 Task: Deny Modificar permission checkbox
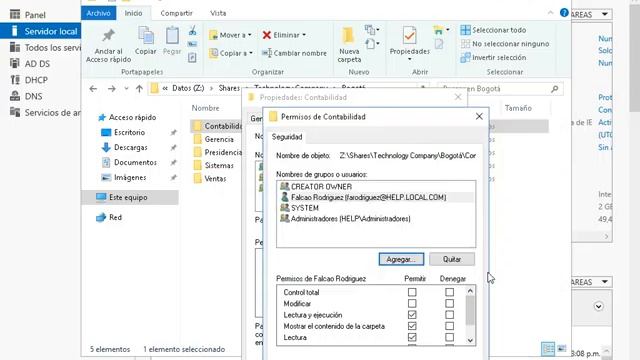coord(449,304)
